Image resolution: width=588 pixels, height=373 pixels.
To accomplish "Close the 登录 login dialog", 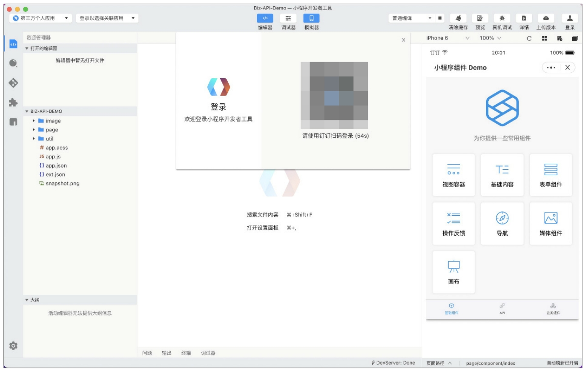I will (x=403, y=40).
